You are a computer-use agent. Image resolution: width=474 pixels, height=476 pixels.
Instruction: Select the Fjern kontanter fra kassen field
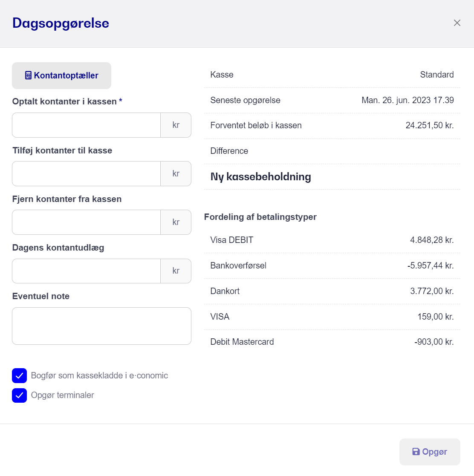[86, 222]
